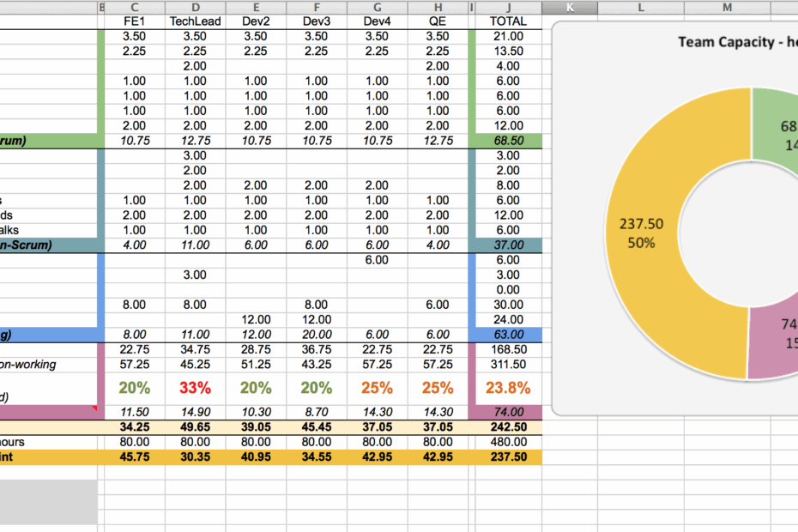Click the green 20% cell under FE1
The image size is (798, 532).
pyautogui.click(x=135, y=388)
